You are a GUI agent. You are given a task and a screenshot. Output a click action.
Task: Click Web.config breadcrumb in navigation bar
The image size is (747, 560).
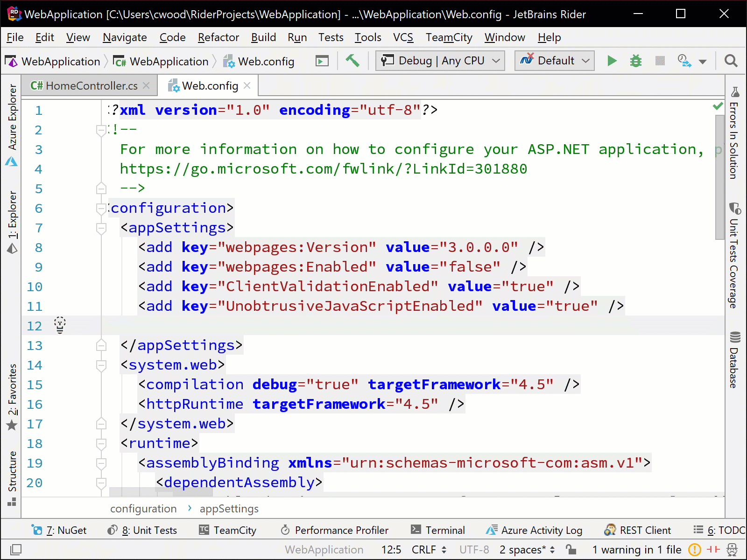click(x=259, y=61)
